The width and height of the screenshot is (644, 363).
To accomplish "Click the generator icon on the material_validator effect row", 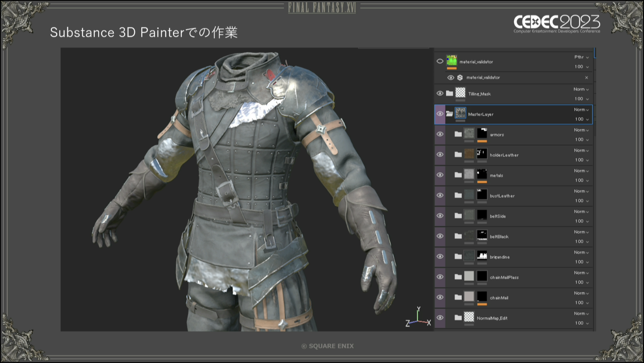I will (x=460, y=77).
